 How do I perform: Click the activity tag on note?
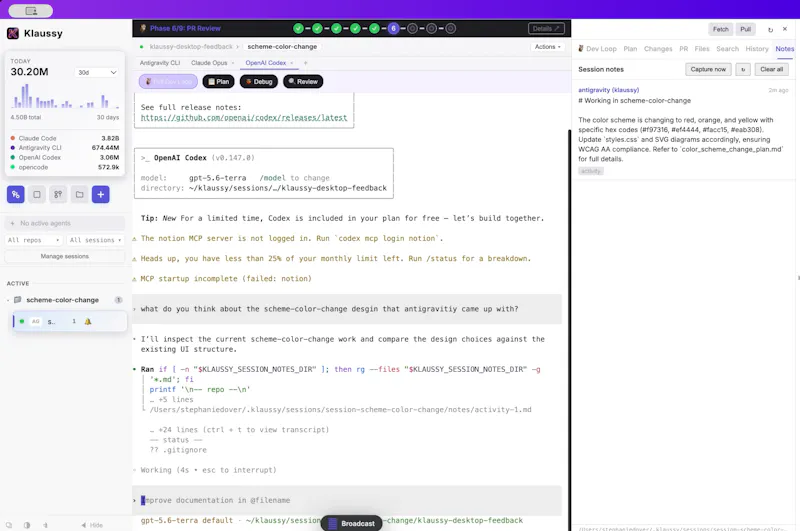point(591,171)
